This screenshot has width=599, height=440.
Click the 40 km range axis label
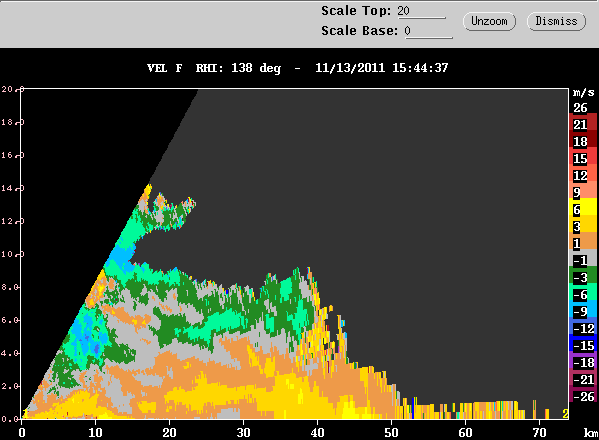tap(317, 432)
